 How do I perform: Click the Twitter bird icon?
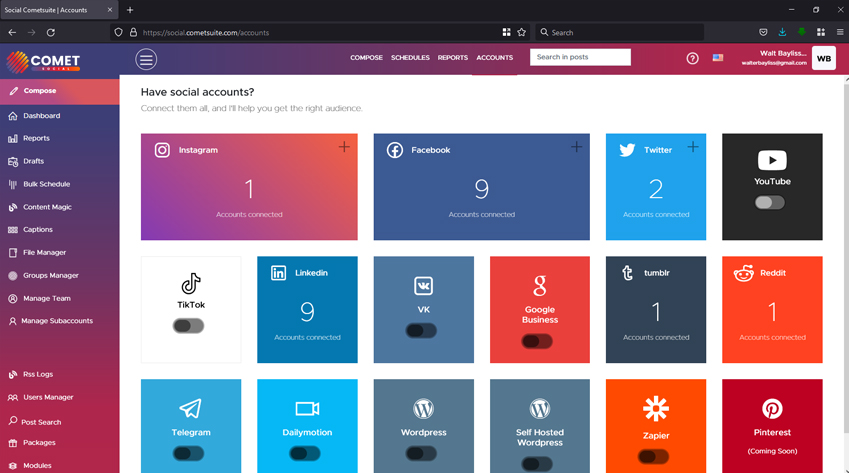pyautogui.click(x=627, y=150)
